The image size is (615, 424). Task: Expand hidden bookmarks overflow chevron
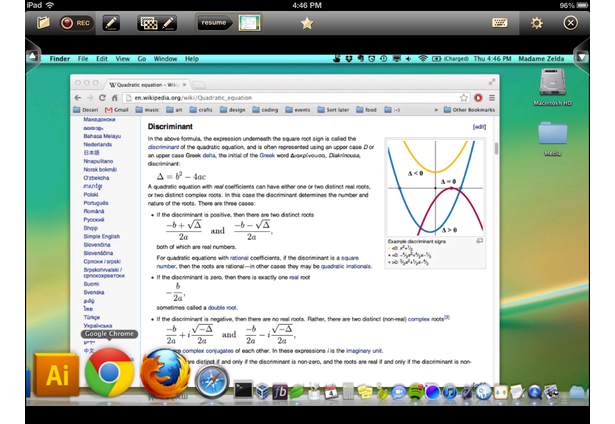pyautogui.click(x=436, y=110)
